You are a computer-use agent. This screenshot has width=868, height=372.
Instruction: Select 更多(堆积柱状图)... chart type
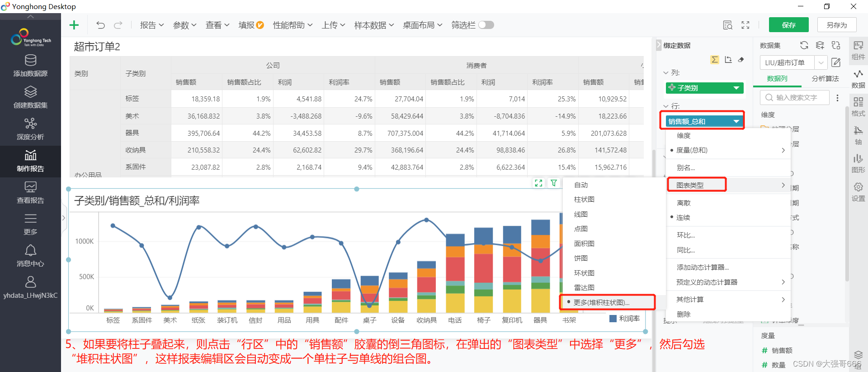click(607, 302)
